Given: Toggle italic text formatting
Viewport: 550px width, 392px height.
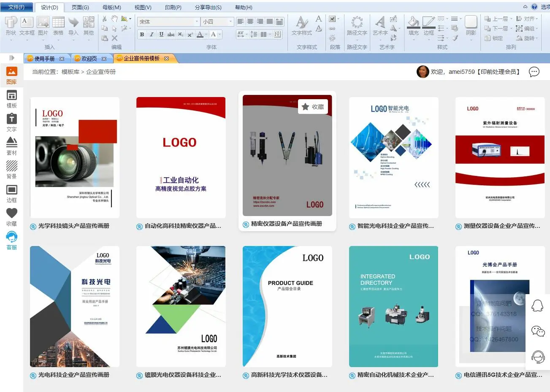Looking at the screenshot, I should point(152,35).
